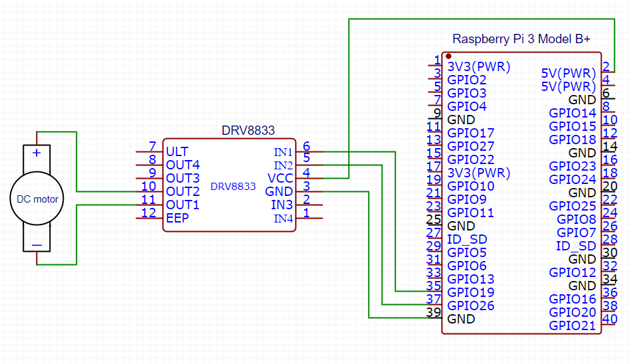This screenshot has width=629, height=364.
Task: Click the GND label at Pi pin 39
Action: pos(461,319)
